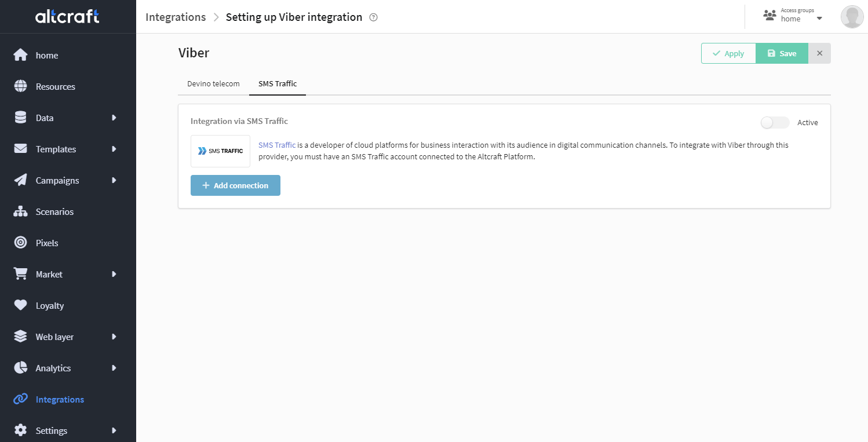Open the home house icon
The height and width of the screenshot is (442, 868).
(x=21, y=55)
